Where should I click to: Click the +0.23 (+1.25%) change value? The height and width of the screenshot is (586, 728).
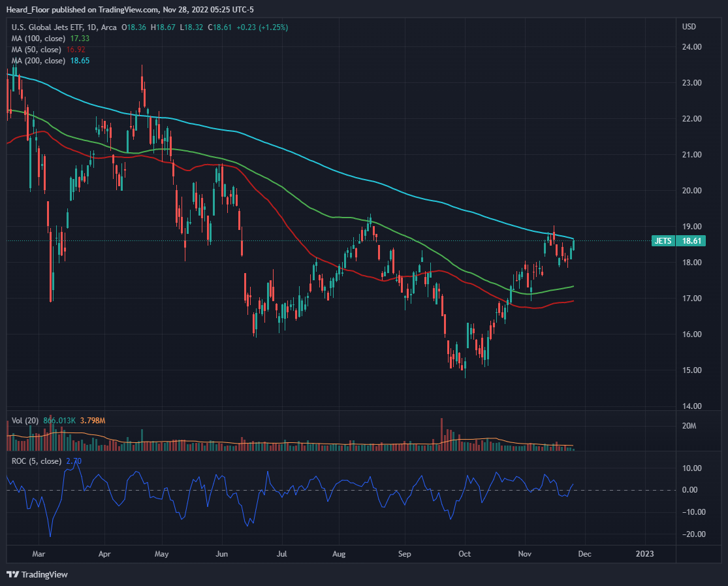click(x=262, y=27)
